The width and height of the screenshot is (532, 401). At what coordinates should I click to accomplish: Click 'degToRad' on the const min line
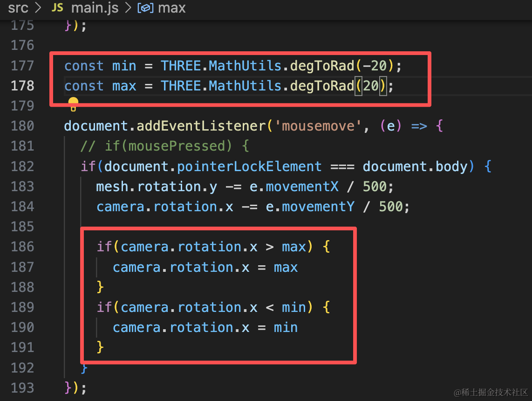(322, 66)
